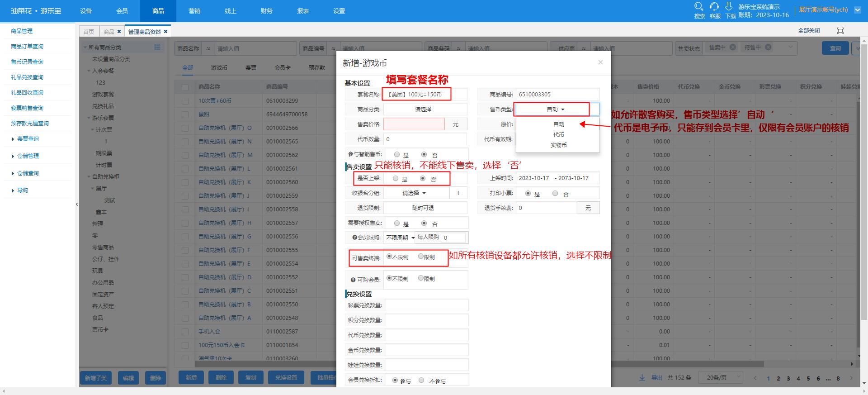Open the 财务 top menu
This screenshot has height=395, width=868.
(x=267, y=11)
